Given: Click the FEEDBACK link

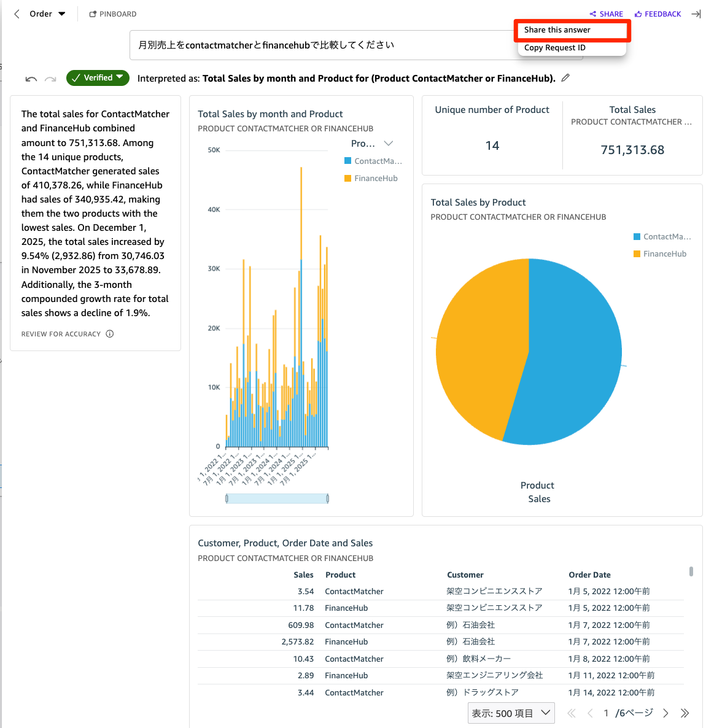Looking at the screenshot, I should pos(658,14).
